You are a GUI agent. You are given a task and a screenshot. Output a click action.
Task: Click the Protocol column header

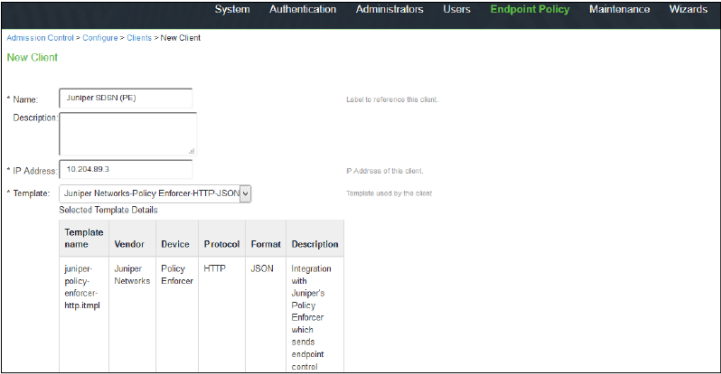coord(222,238)
